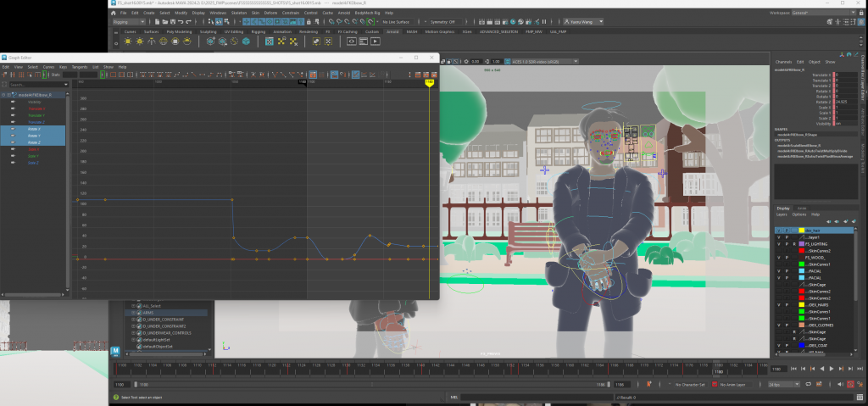Click the yellow color swatch of dex_hair layer
Image resolution: width=868 pixels, height=406 pixels.
click(801, 231)
